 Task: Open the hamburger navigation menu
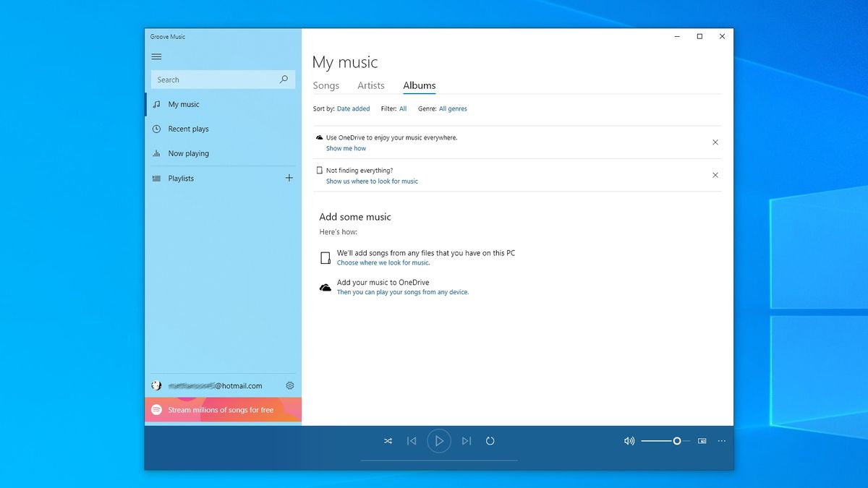click(x=156, y=56)
